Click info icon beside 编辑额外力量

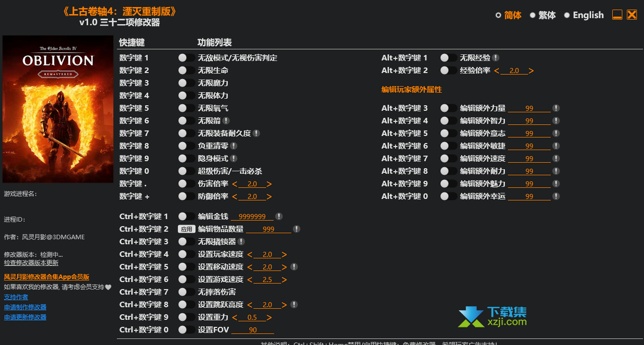tap(556, 108)
